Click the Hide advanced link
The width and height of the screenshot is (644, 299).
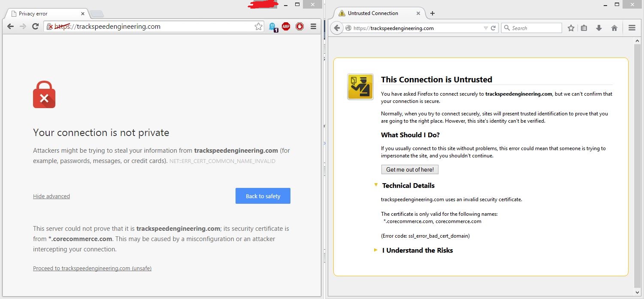[51, 196]
